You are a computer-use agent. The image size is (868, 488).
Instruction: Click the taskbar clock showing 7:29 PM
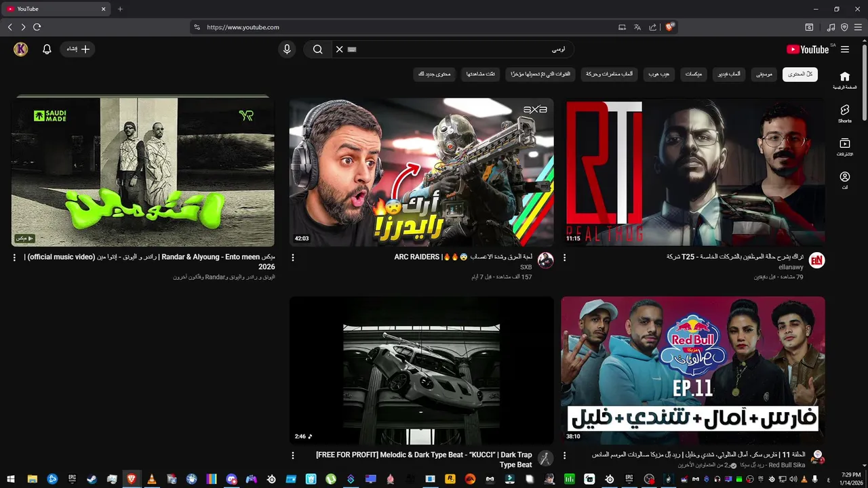pyautogui.click(x=850, y=479)
